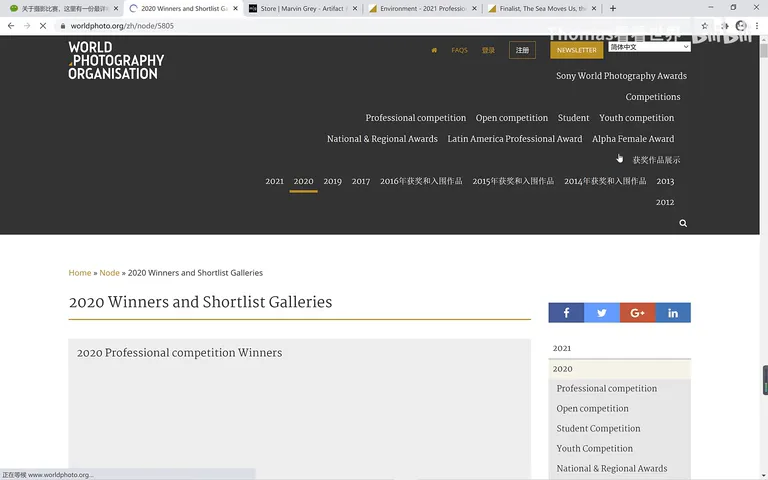Select 2017 in year navigation
This screenshot has width=768, height=480.
[x=360, y=181]
